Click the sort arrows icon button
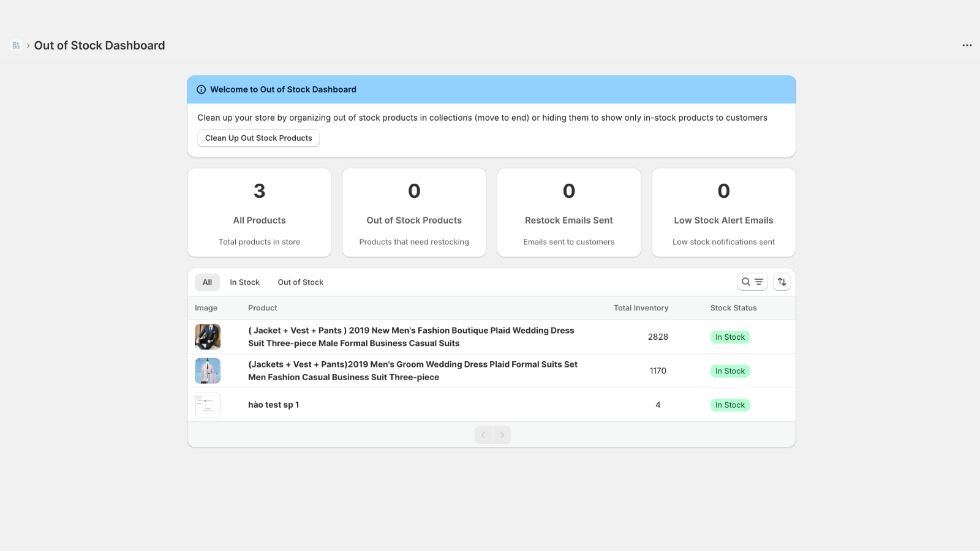Screen dimensions: 980x551 tap(782, 282)
